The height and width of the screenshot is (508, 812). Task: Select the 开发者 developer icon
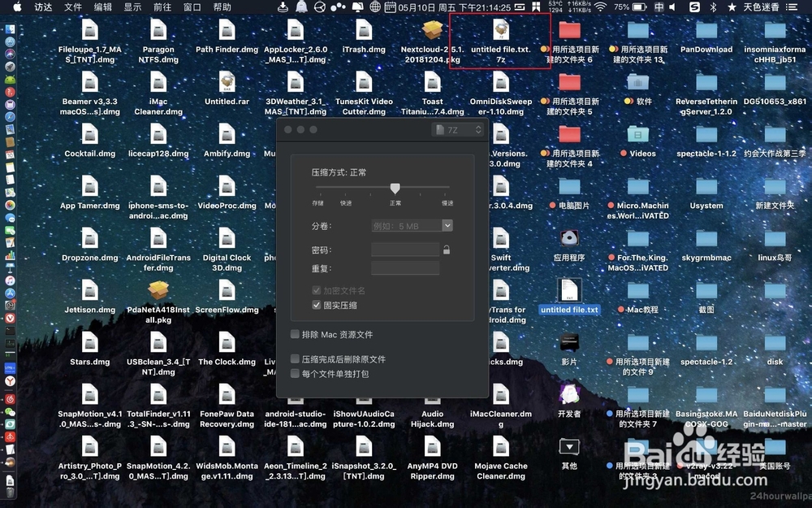coord(569,401)
